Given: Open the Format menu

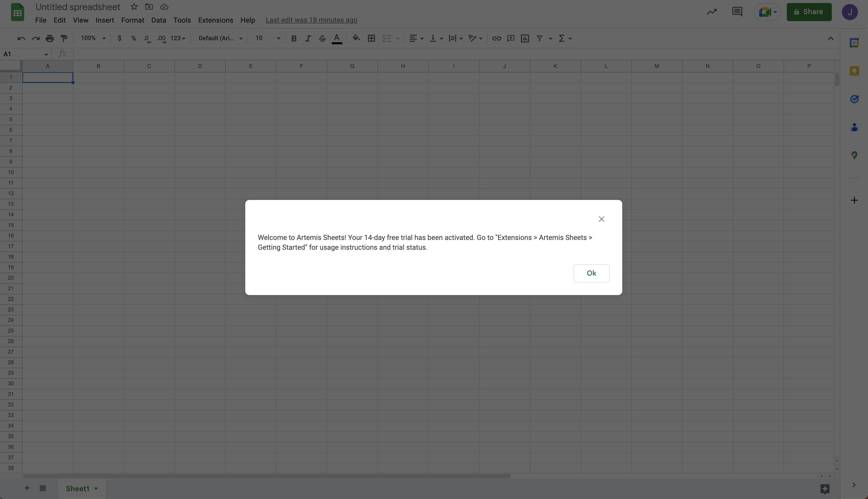Looking at the screenshot, I should click(132, 20).
